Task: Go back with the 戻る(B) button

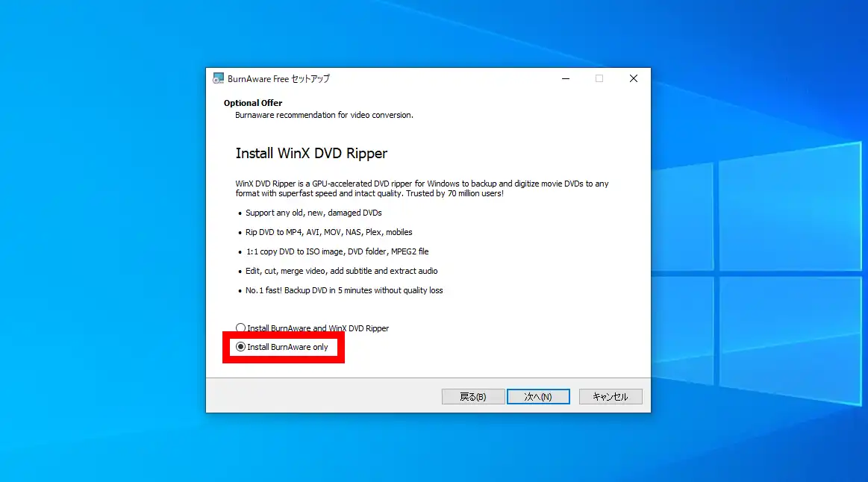Action: [x=472, y=397]
